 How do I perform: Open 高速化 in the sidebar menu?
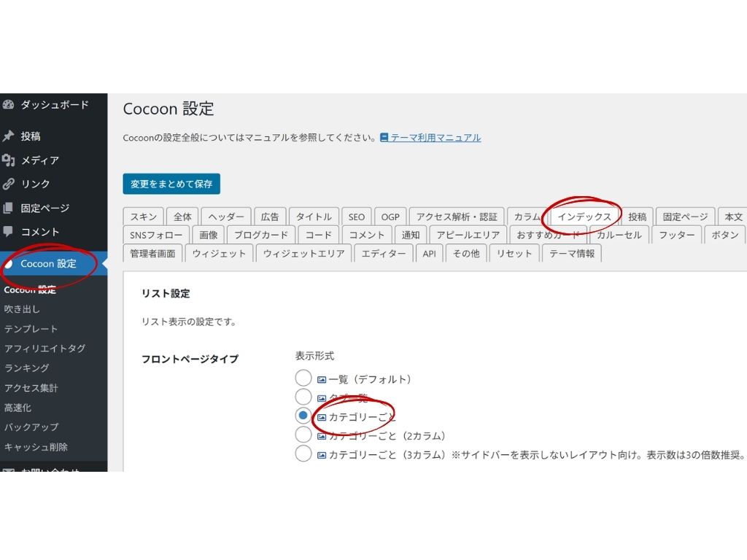(18, 408)
